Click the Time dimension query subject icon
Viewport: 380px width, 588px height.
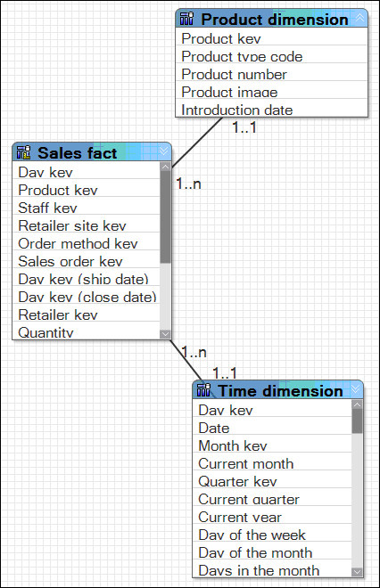[203, 390]
